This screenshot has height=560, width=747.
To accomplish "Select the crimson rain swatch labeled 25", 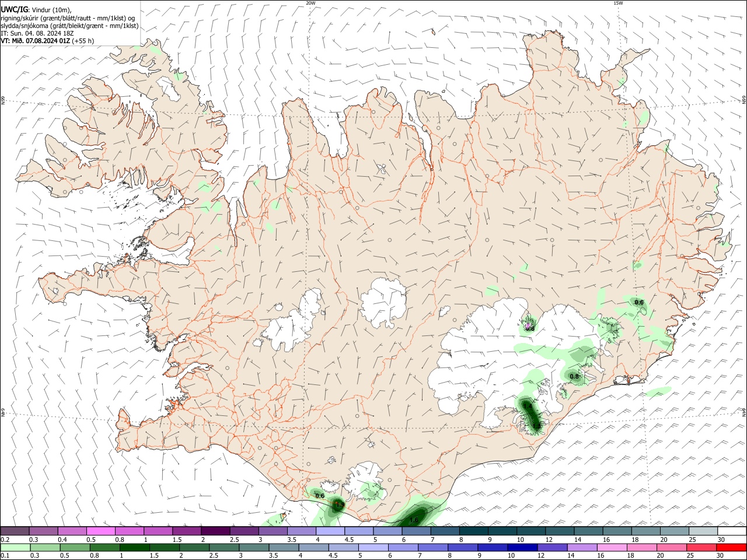I will pos(703,548).
